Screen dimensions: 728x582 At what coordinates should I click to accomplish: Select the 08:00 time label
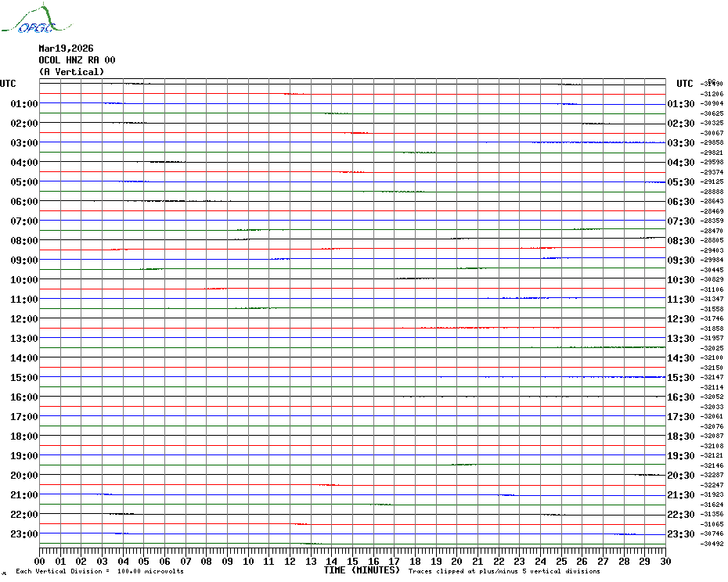click(x=24, y=240)
